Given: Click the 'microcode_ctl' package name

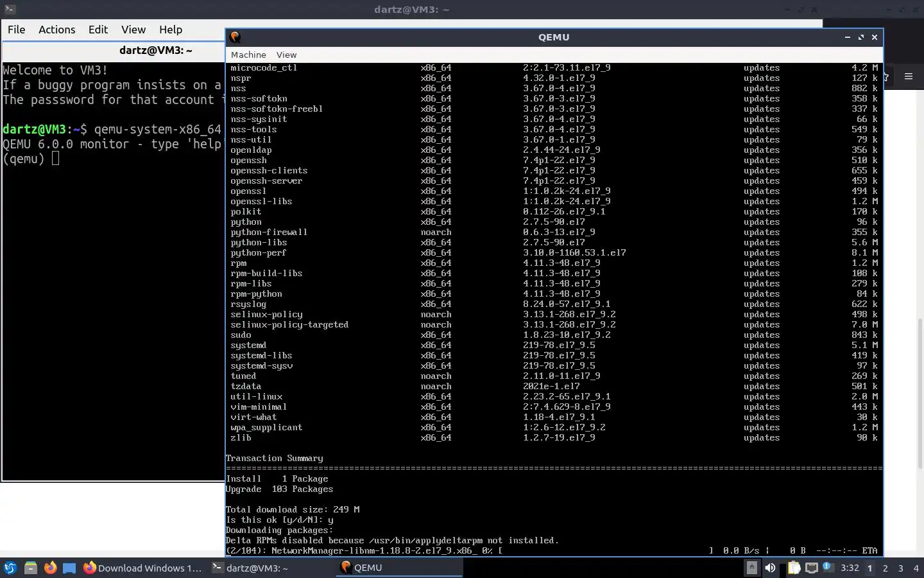Looking at the screenshot, I should click(264, 67).
